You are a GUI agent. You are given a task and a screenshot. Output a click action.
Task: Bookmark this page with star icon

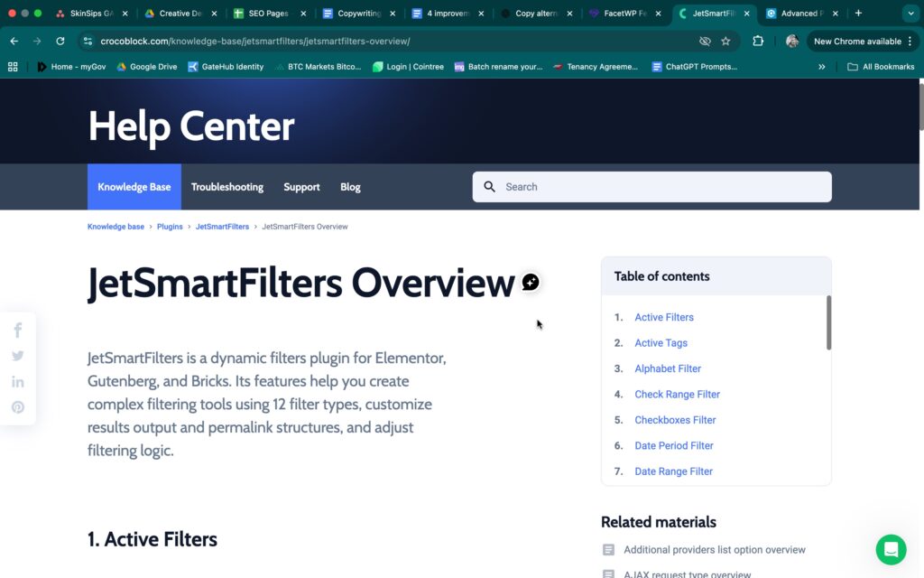click(x=725, y=42)
